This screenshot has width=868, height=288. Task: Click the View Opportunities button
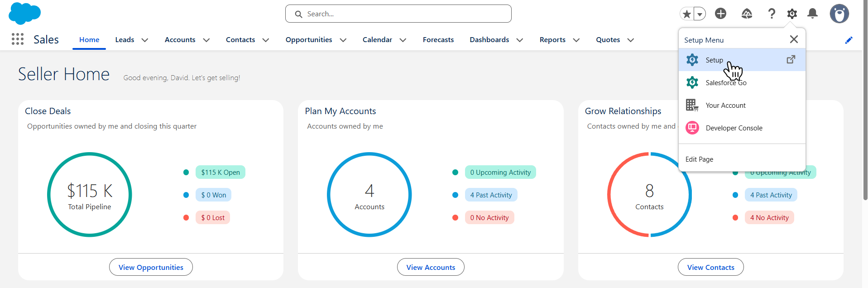tap(151, 267)
